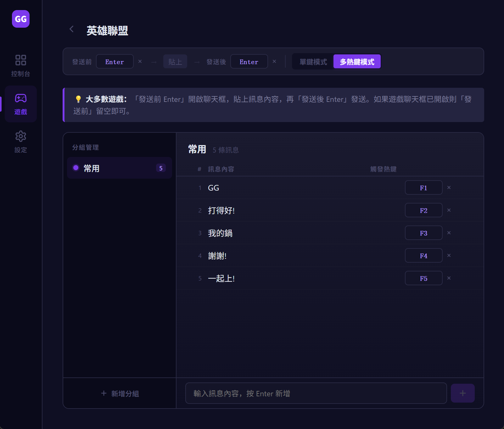
Task: Change the 發送前 Enter key button
Action: pos(115,62)
